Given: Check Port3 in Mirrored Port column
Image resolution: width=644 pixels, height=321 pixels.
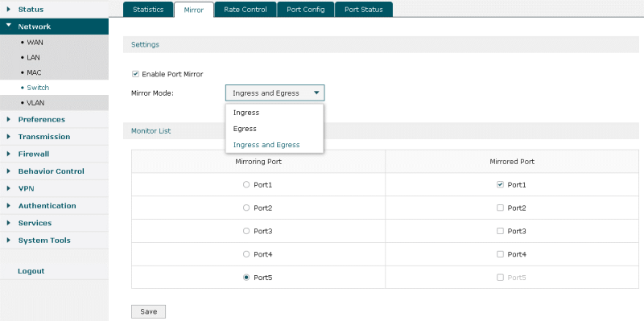Looking at the screenshot, I should (x=500, y=231).
